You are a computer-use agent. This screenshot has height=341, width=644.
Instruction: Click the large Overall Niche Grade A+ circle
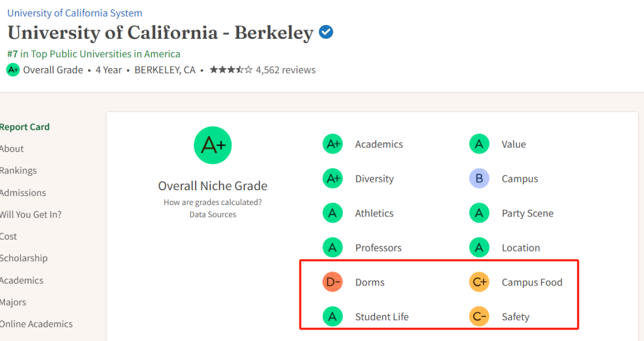(x=213, y=145)
